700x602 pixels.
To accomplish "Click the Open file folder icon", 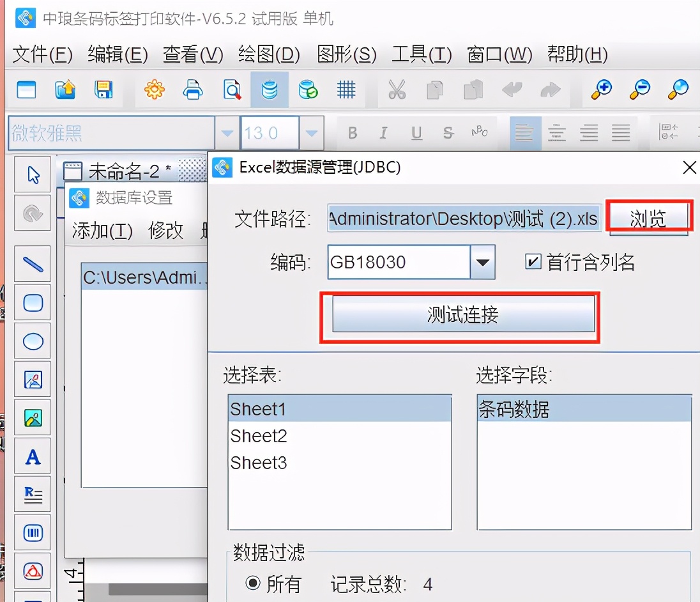I will pos(65,89).
